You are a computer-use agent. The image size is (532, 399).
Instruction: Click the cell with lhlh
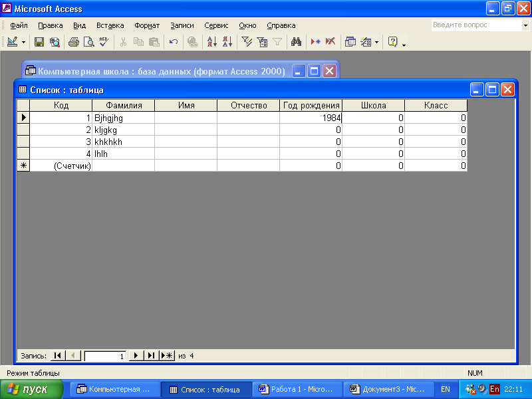click(124, 154)
